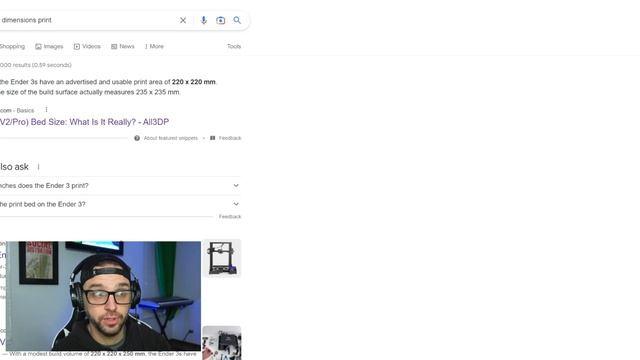
Task: Open the More search options menu
Action: click(154, 47)
